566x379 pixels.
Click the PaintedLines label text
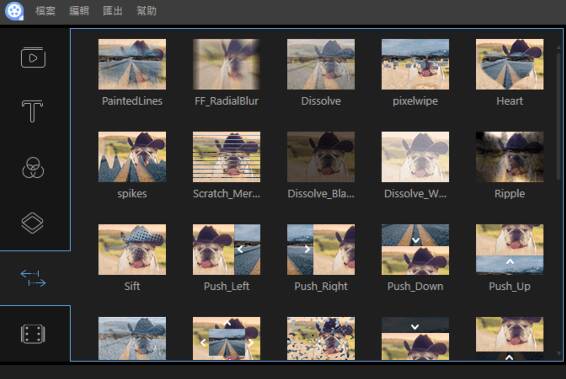point(132,101)
